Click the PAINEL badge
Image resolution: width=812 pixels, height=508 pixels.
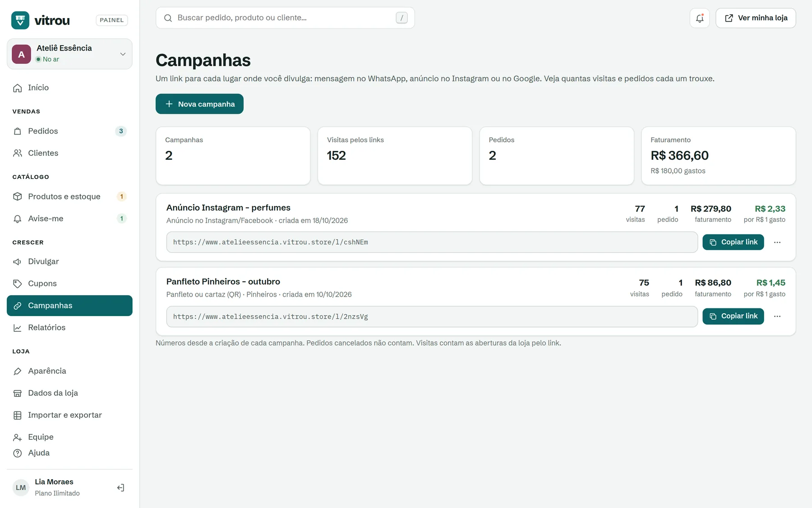(x=112, y=20)
